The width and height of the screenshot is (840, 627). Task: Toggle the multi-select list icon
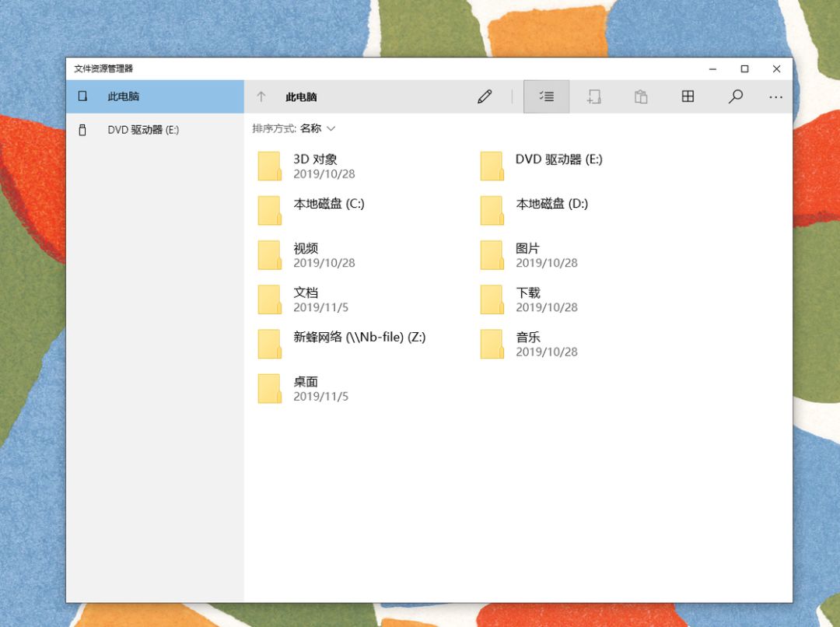[547, 96]
